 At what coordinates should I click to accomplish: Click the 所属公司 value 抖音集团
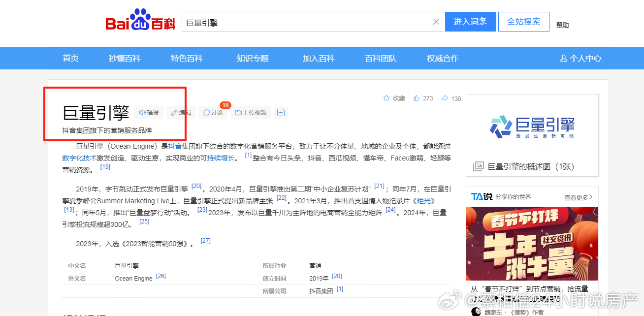tap(321, 291)
